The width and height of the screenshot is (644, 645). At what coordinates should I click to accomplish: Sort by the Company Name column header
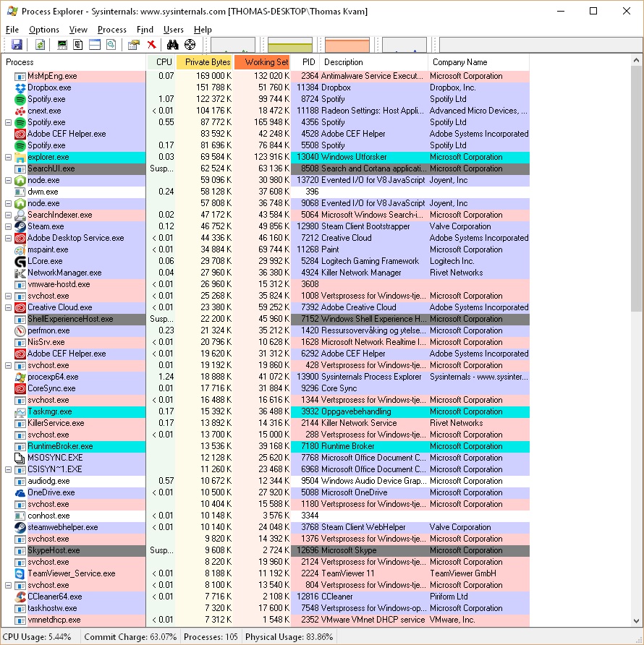click(x=478, y=62)
